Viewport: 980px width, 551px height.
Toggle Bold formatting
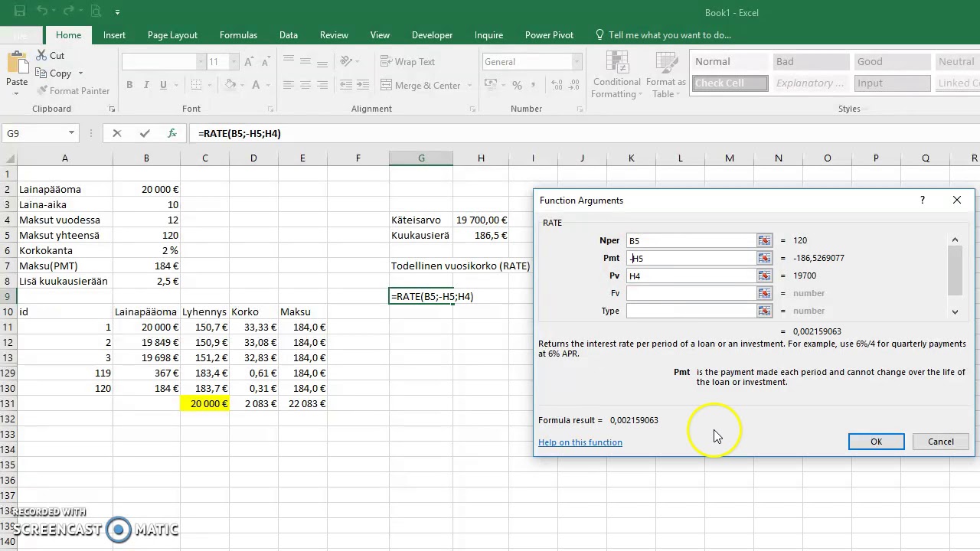pyautogui.click(x=129, y=85)
